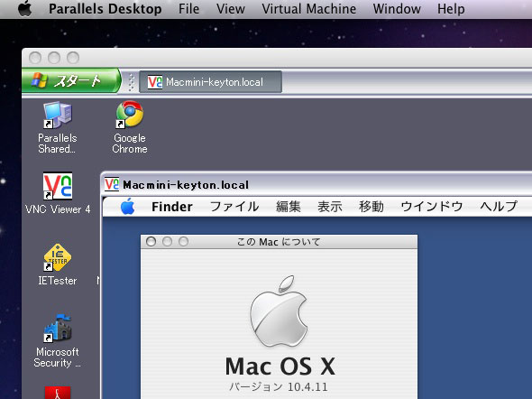Screen dimensions: 532x399
Task: Click the Google Chrome label text
Action: 130,144
